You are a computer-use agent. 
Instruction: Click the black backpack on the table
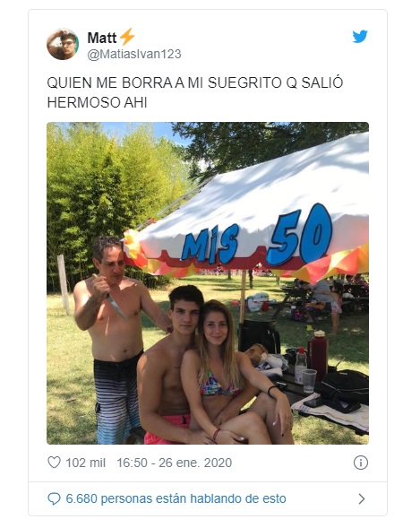point(344,387)
